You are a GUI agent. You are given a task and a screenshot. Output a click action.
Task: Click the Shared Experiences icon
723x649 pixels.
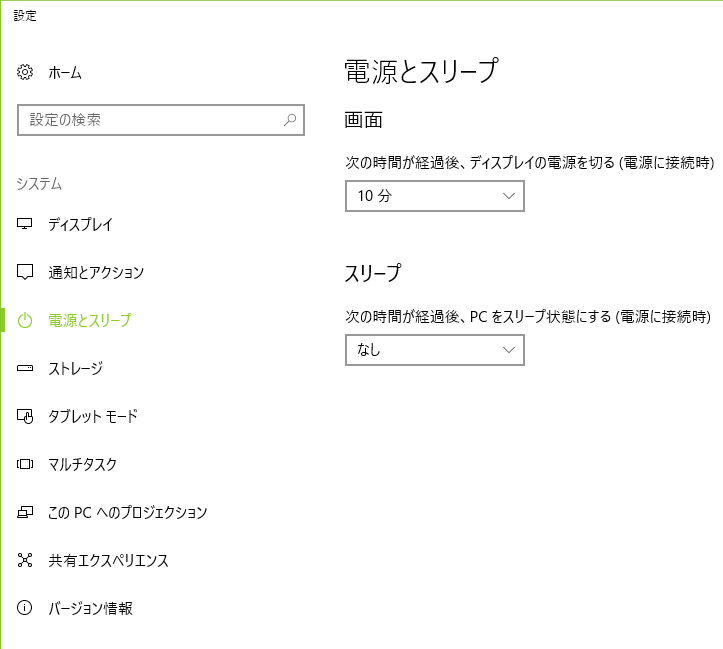pos(25,560)
